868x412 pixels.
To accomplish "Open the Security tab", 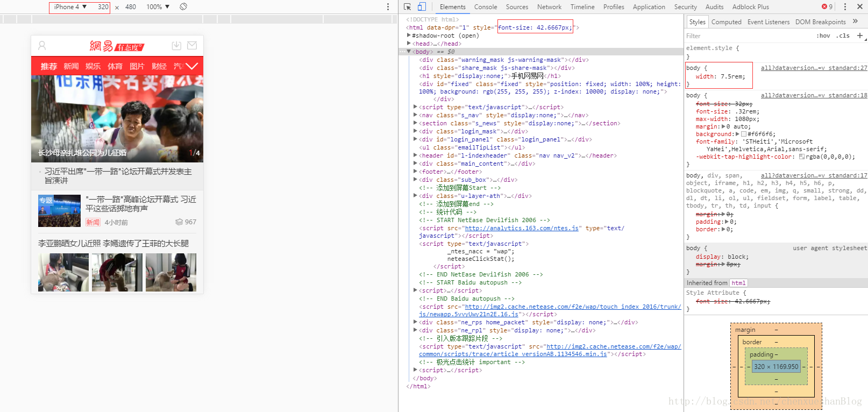I will click(685, 7).
